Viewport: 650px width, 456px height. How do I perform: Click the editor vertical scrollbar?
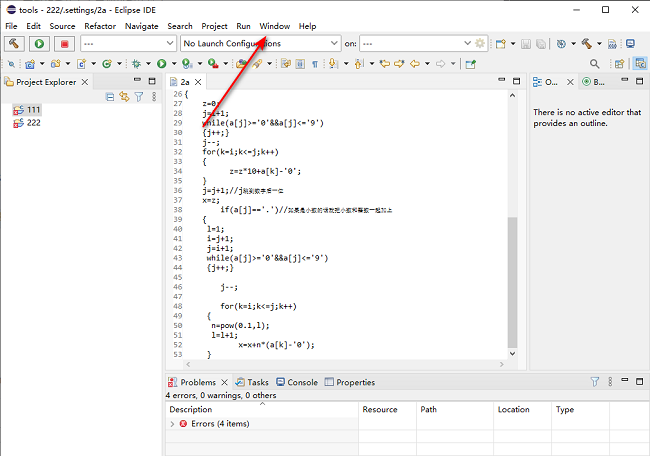click(513, 280)
